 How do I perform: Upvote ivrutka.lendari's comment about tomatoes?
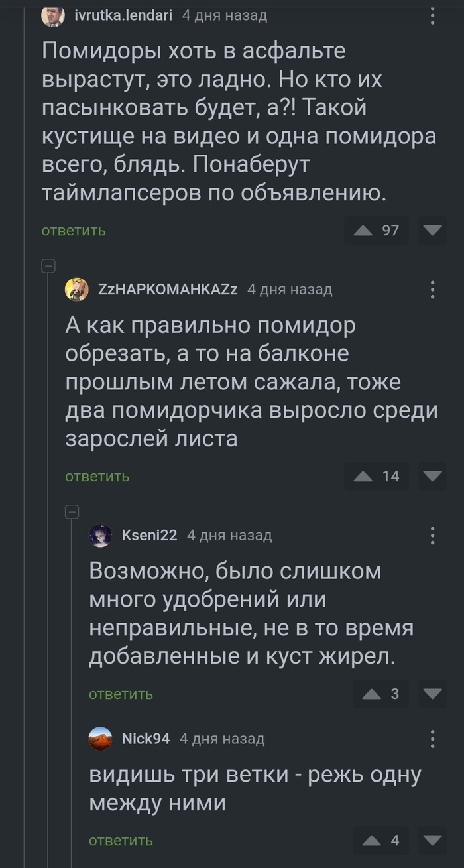pyautogui.click(x=363, y=231)
